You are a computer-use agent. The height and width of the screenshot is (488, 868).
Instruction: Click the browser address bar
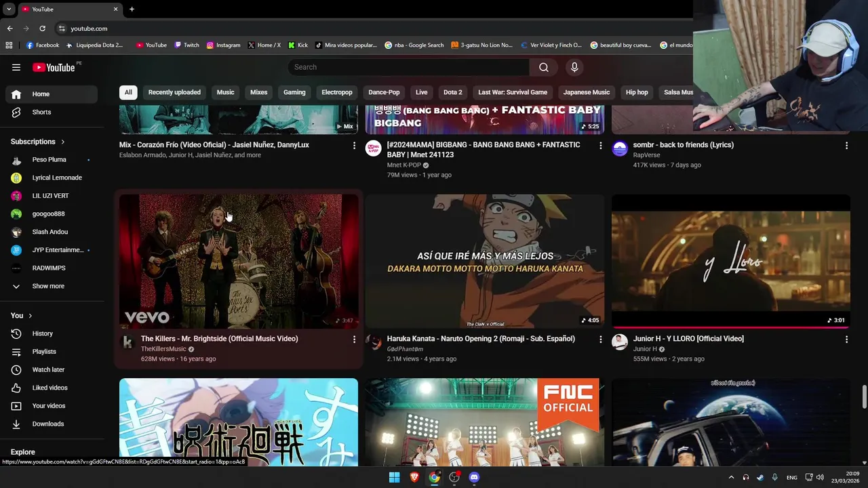click(x=373, y=28)
